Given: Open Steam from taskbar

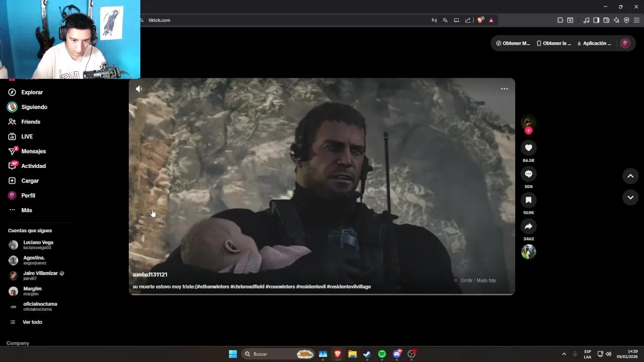Looking at the screenshot, I should [367, 354].
